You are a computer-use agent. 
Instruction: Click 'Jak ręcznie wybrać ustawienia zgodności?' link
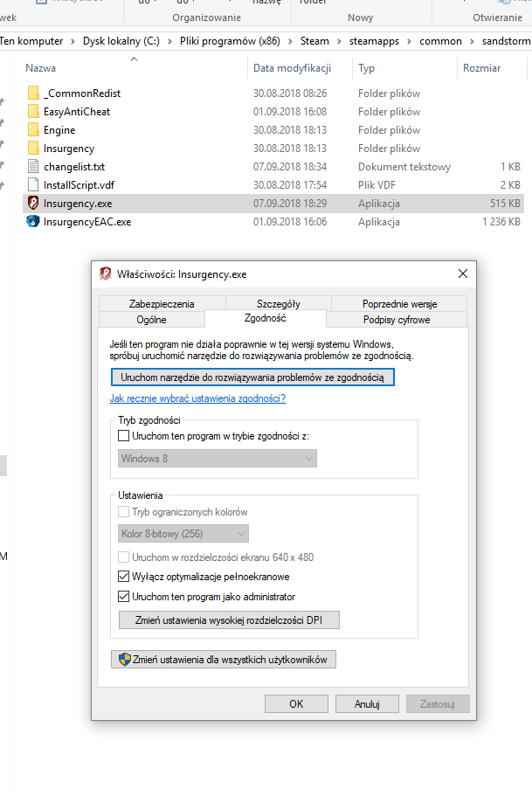coord(197,399)
